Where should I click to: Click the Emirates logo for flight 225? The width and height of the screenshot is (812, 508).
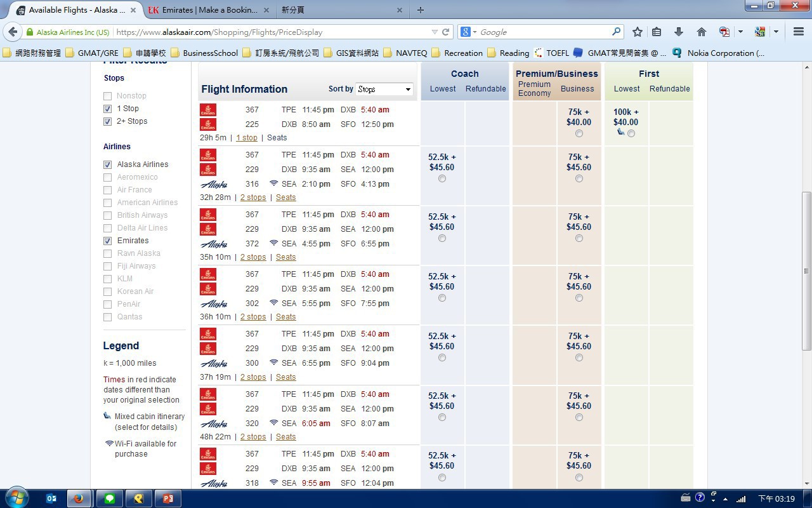click(208, 124)
